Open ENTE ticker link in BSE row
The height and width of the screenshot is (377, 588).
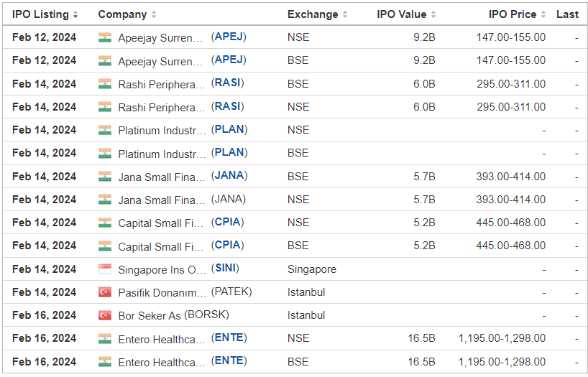pos(229,361)
